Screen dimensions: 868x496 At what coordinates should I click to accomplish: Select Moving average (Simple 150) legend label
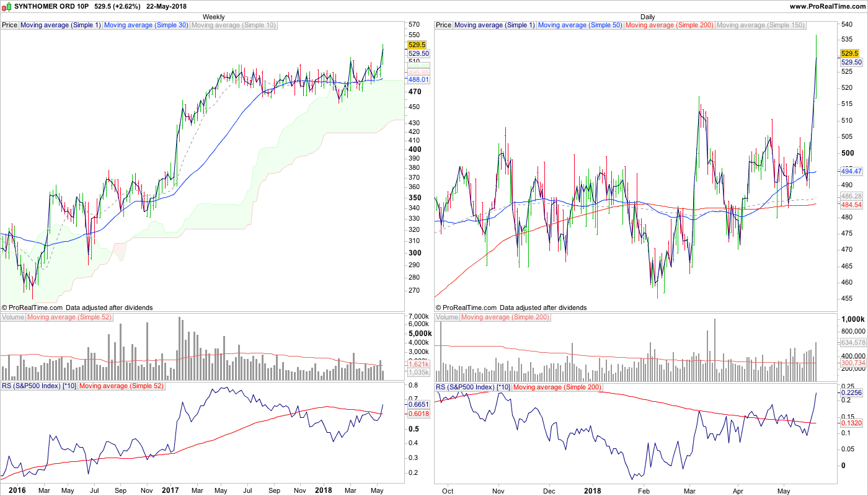761,25
